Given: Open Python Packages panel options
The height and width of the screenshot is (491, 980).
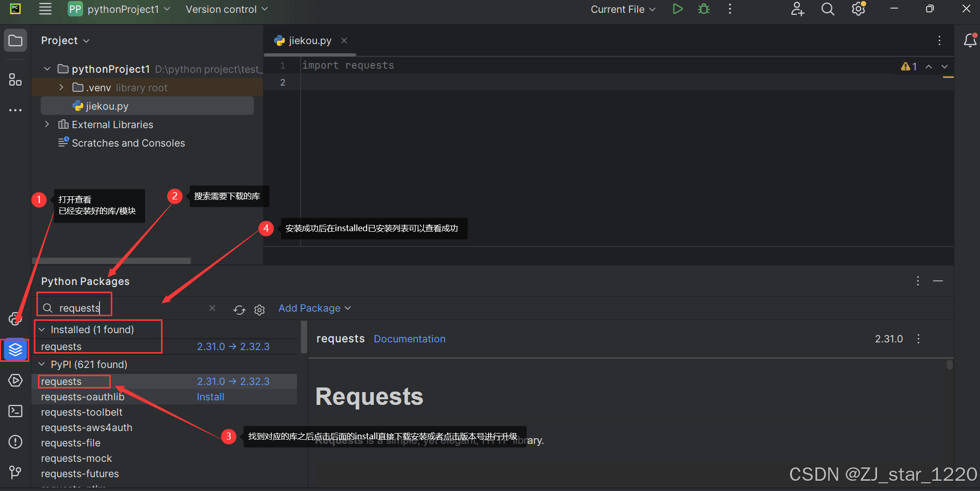Looking at the screenshot, I should click(x=918, y=281).
